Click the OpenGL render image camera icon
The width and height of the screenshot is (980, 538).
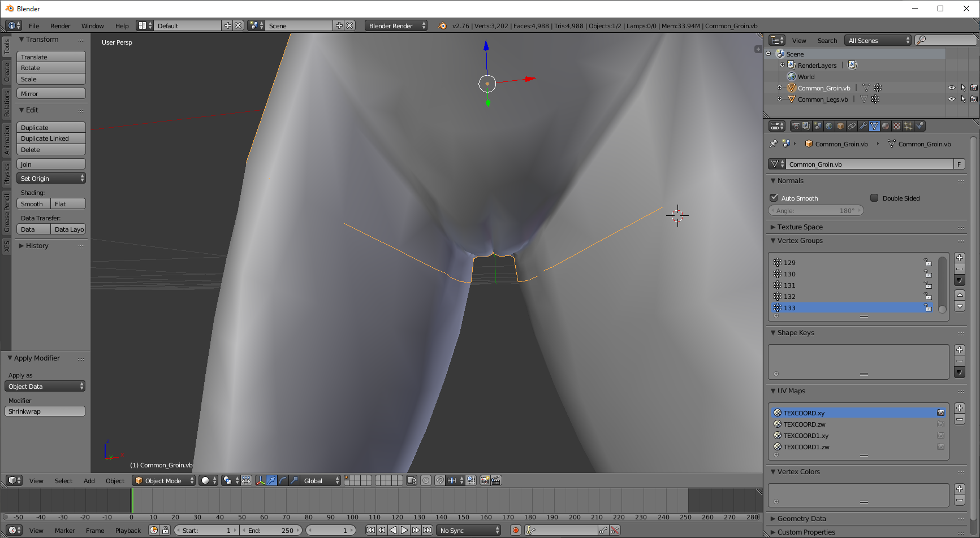point(485,480)
